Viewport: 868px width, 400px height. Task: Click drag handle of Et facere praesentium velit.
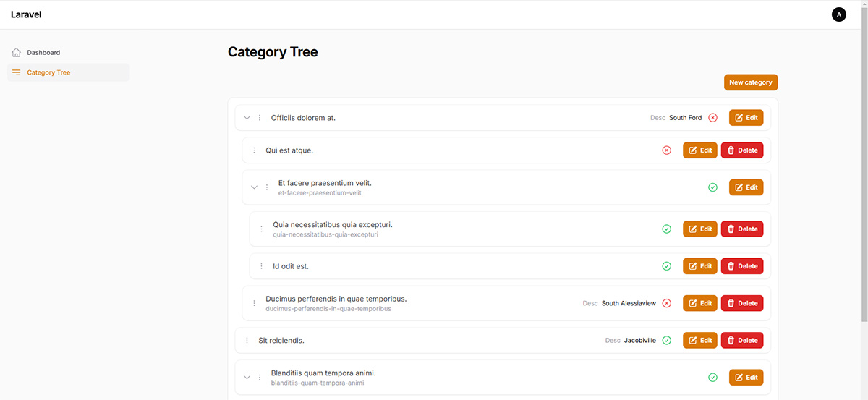point(267,187)
